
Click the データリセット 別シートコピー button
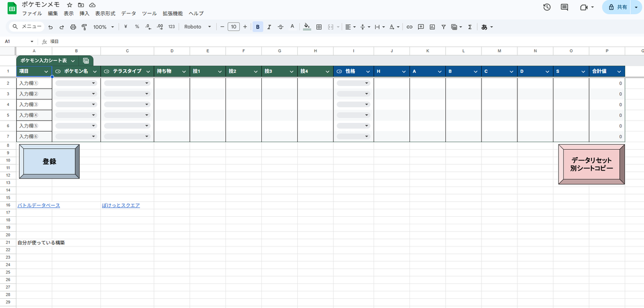pyautogui.click(x=591, y=164)
